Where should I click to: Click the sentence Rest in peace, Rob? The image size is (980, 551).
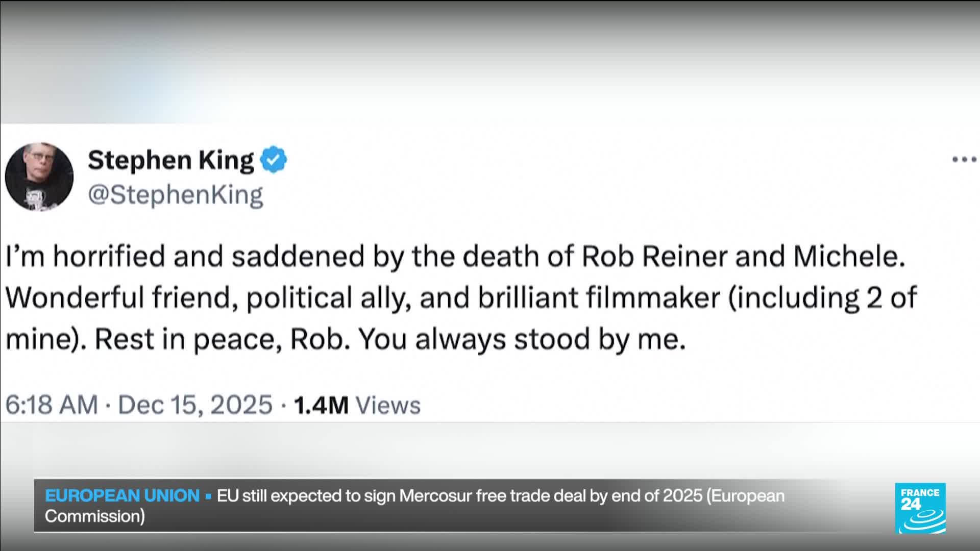222,339
